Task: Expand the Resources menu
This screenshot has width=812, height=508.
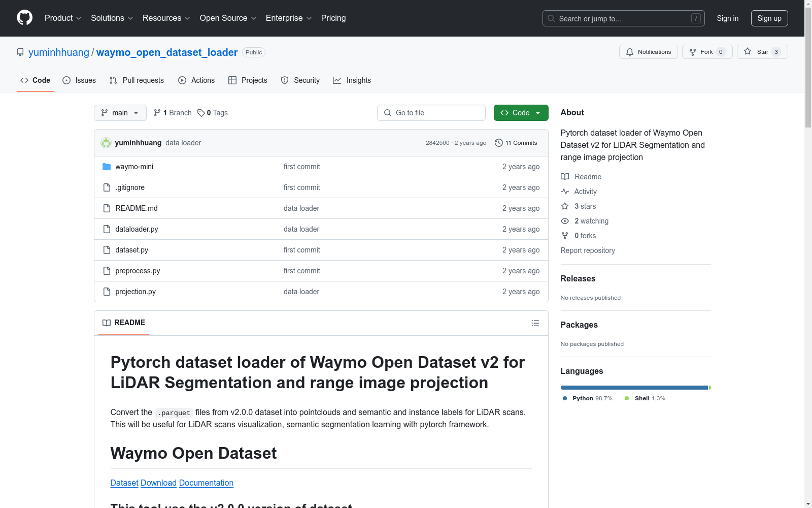Action: 166,18
